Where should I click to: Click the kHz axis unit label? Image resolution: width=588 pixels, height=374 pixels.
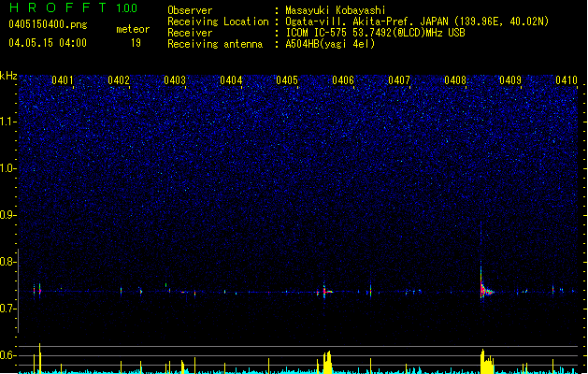tap(8, 76)
